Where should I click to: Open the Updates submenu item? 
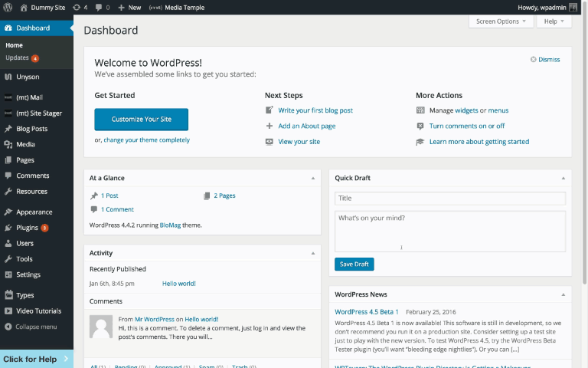point(17,58)
